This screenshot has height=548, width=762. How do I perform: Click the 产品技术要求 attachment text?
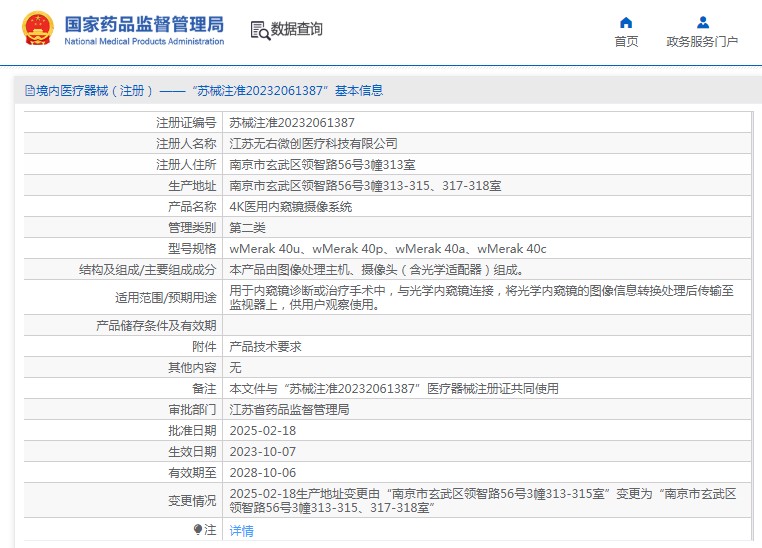(265, 347)
